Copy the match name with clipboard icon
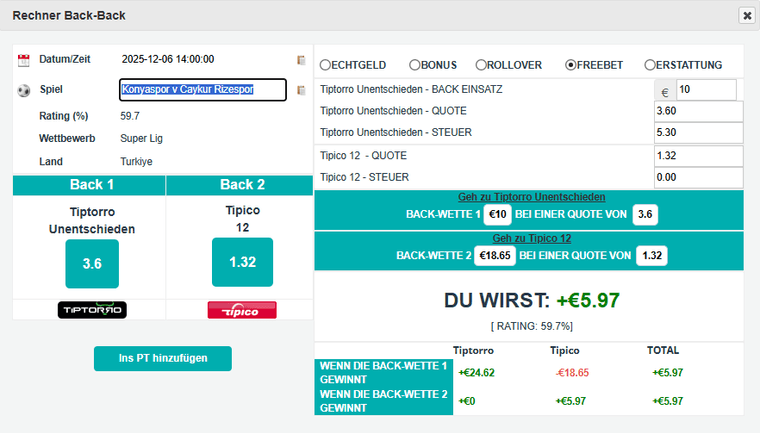This screenshot has width=760, height=433. [x=301, y=90]
